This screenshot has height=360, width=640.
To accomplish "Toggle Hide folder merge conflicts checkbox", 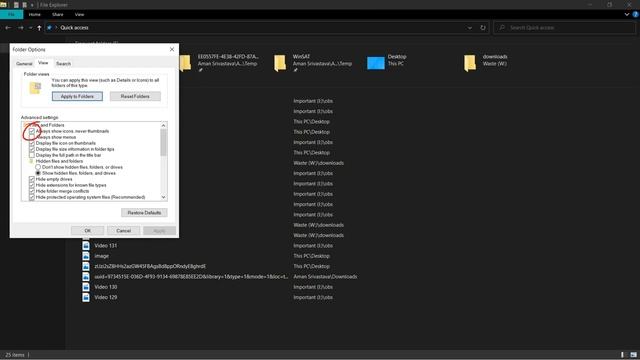I will point(32,191).
